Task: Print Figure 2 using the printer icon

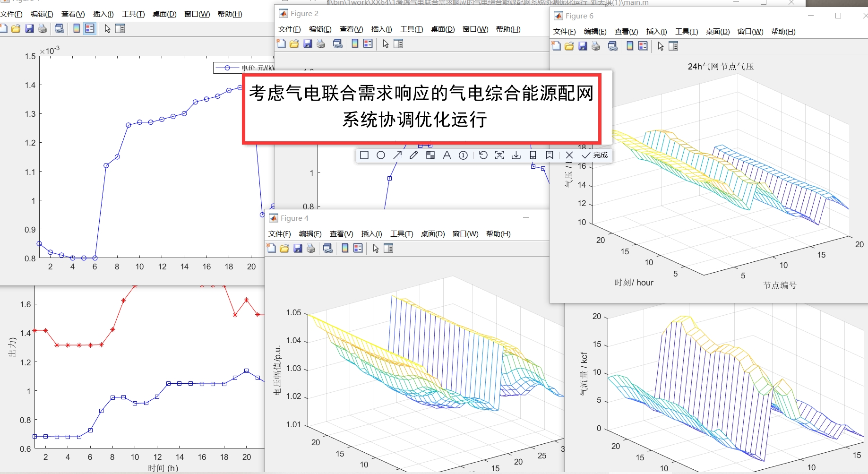Action: click(321, 44)
